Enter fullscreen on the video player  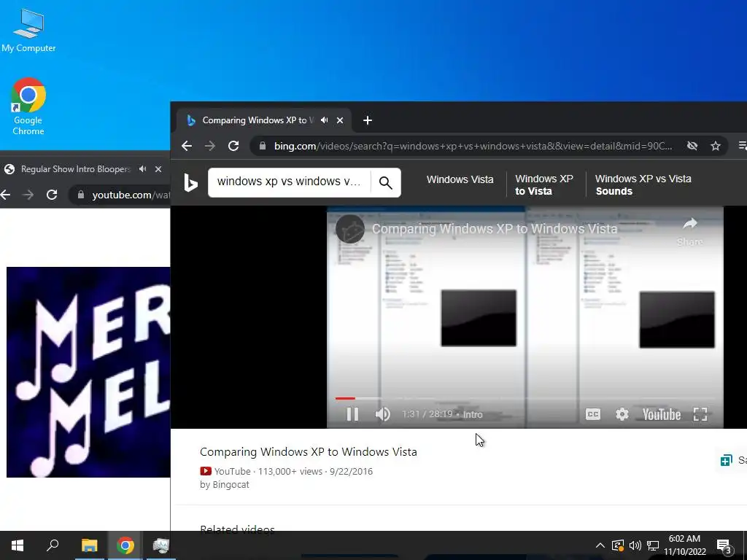(x=700, y=414)
